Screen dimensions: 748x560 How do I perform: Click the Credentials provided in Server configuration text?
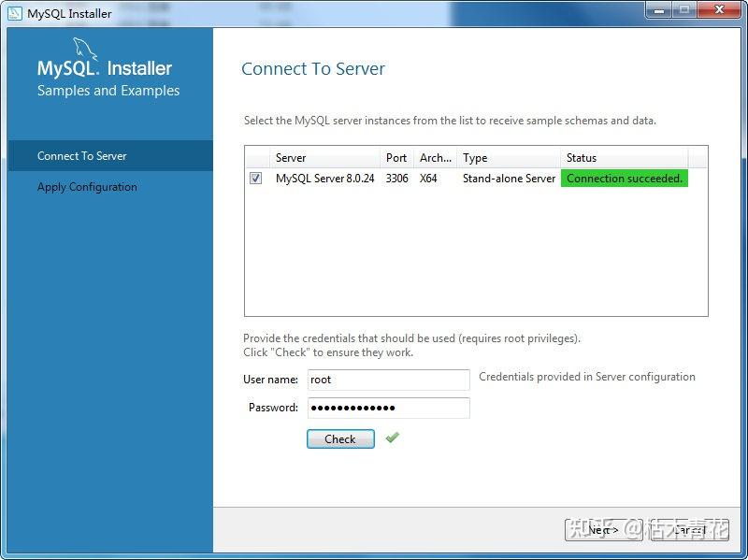587,377
